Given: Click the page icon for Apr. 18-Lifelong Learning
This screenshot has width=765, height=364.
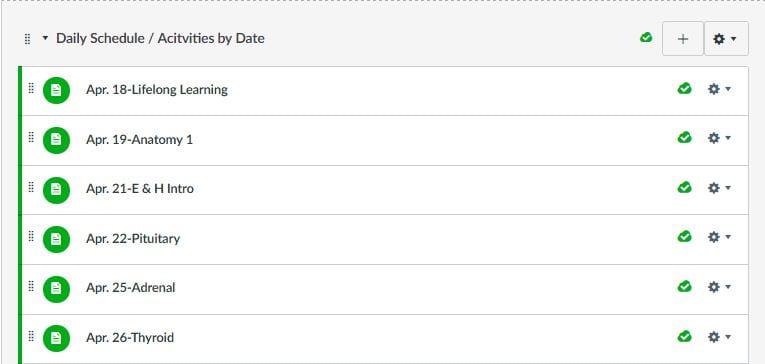Looking at the screenshot, I should coord(56,90).
